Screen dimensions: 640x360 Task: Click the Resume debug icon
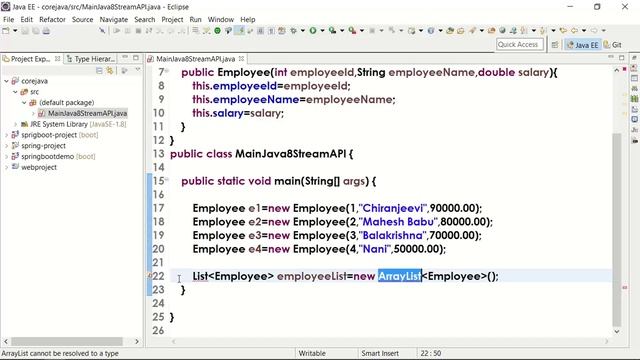pos(117,31)
